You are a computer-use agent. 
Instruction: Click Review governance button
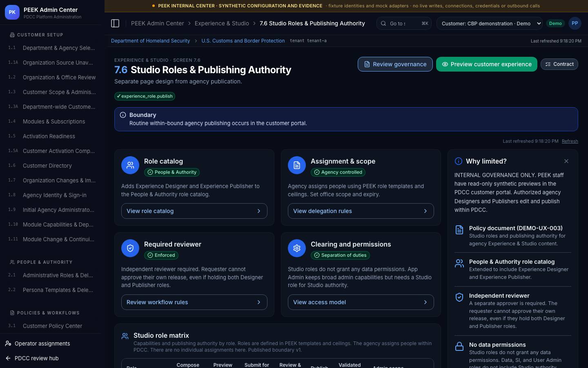pyautogui.click(x=395, y=64)
